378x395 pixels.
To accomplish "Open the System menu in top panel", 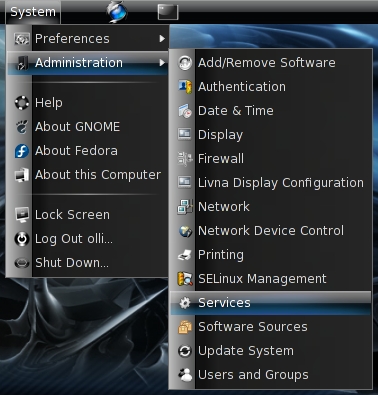I will pyautogui.click(x=33, y=12).
